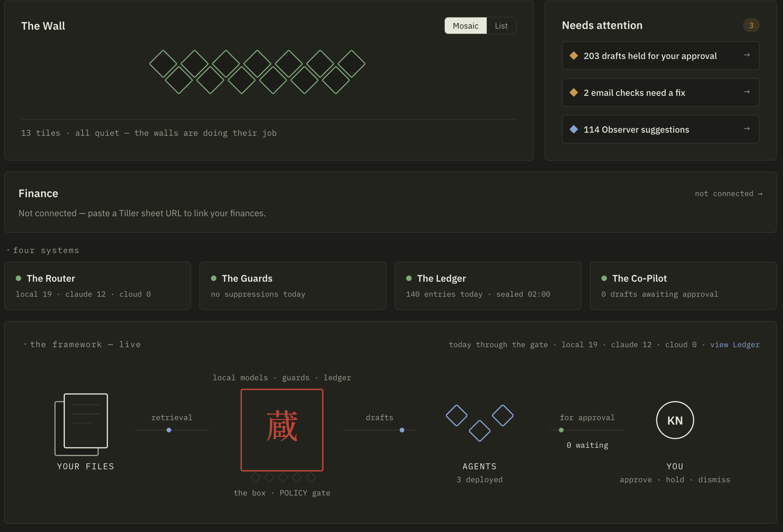The width and height of the screenshot is (783, 532).
Task: Click arrow on the 203 drafts row
Action: (747, 55)
